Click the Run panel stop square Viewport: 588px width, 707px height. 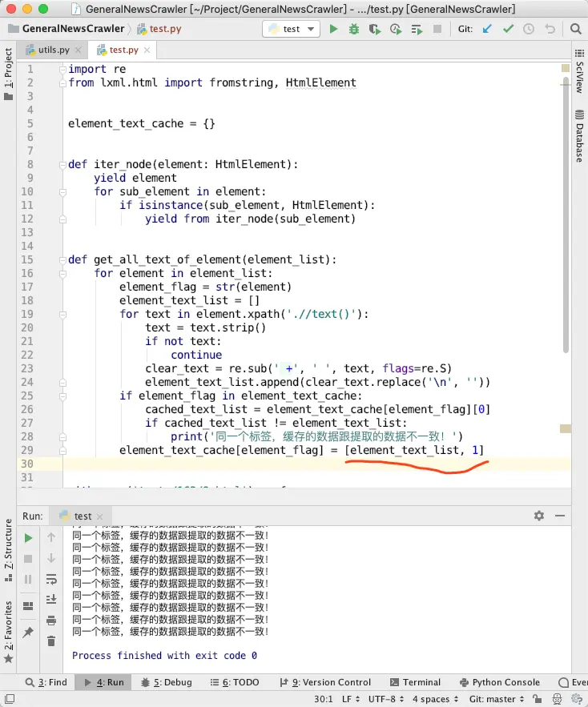click(x=28, y=559)
